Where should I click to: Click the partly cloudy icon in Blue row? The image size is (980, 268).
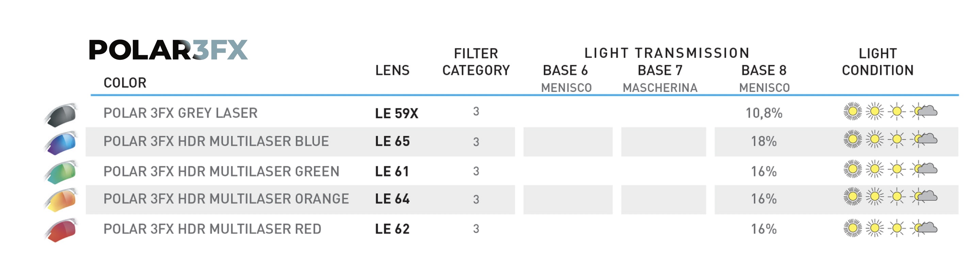coord(925,139)
